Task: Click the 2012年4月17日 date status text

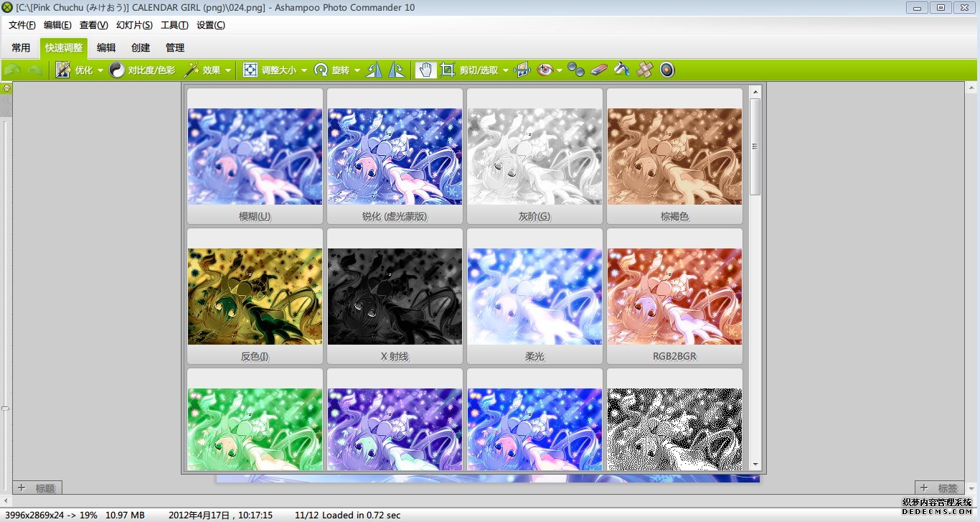Action: tap(220, 515)
